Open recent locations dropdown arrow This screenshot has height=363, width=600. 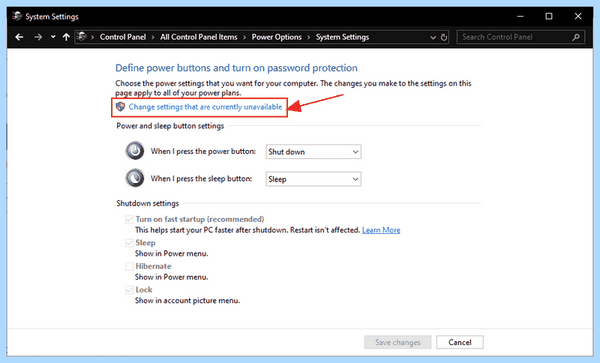click(x=53, y=37)
